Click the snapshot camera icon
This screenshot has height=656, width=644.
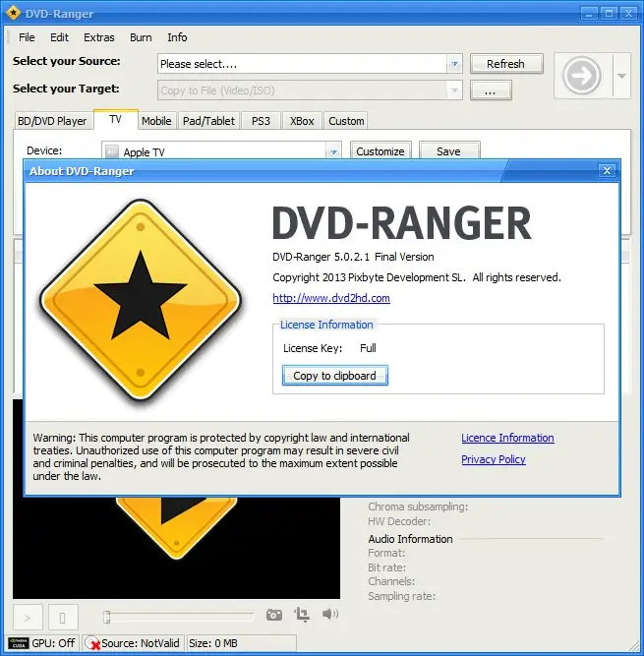coord(274,615)
